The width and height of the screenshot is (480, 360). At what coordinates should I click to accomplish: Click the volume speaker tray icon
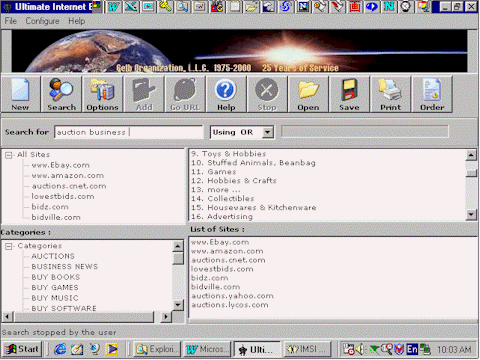360,349
